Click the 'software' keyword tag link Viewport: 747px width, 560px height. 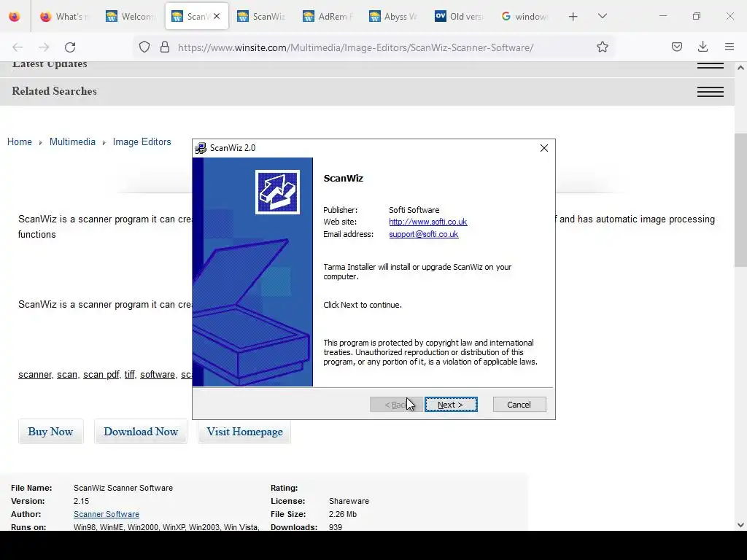pyautogui.click(x=158, y=375)
